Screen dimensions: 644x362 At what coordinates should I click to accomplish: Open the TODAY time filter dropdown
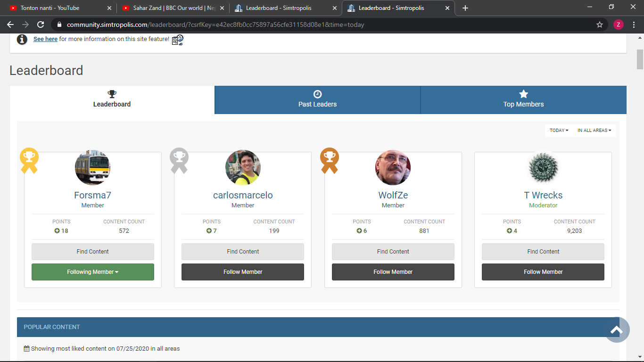tap(559, 131)
